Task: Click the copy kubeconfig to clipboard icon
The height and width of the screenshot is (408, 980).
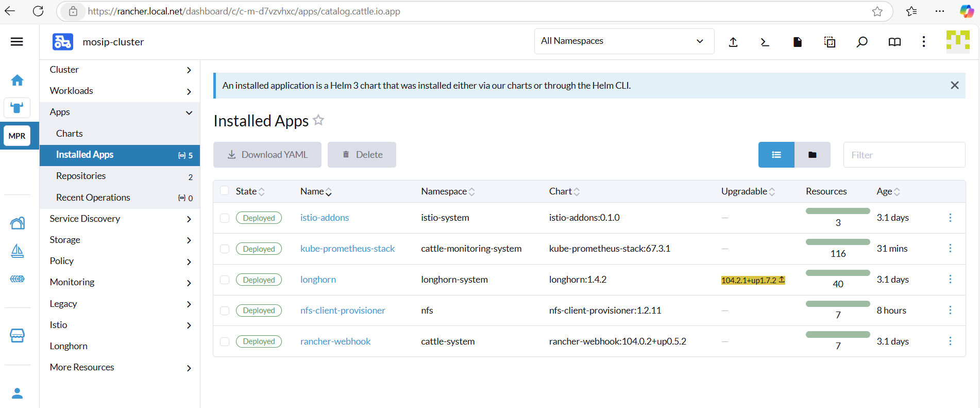Action: pyautogui.click(x=830, y=42)
